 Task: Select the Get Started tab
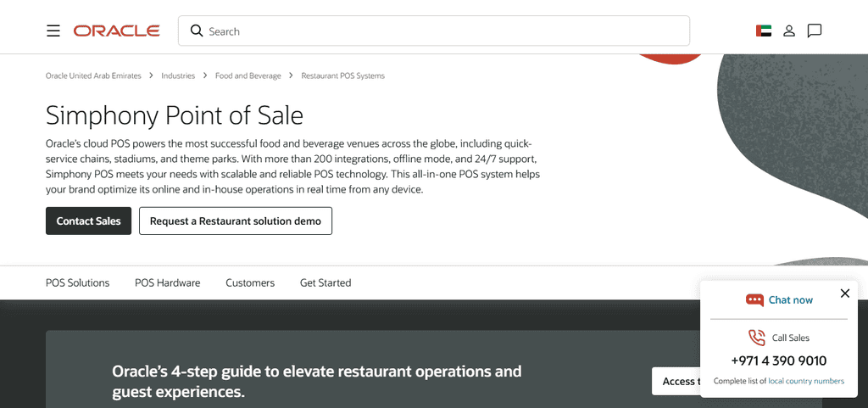325,283
